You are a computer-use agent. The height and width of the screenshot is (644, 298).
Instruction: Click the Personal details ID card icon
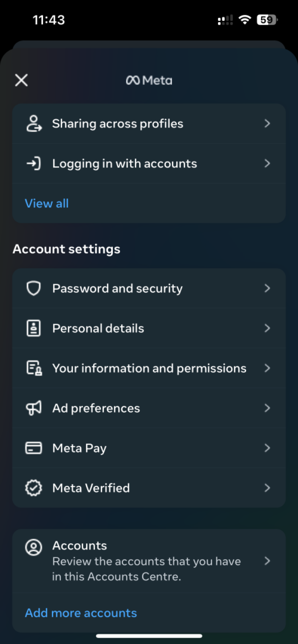pyautogui.click(x=34, y=328)
